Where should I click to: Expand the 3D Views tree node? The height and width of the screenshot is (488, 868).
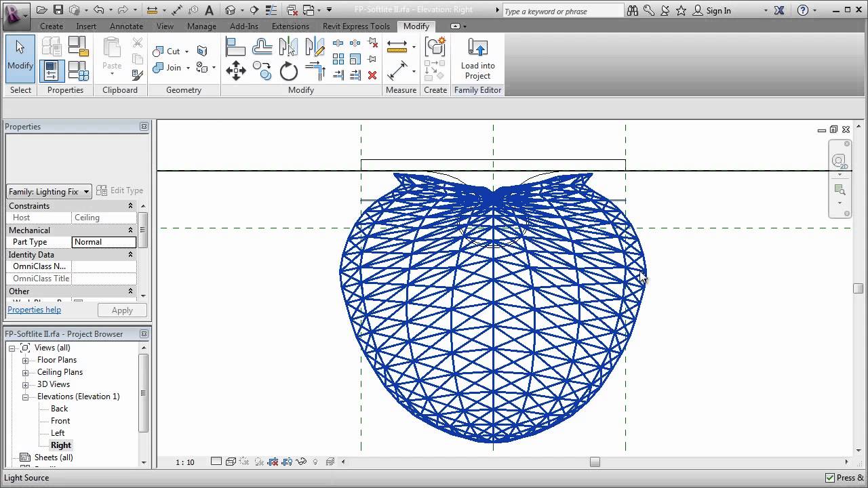coord(25,384)
